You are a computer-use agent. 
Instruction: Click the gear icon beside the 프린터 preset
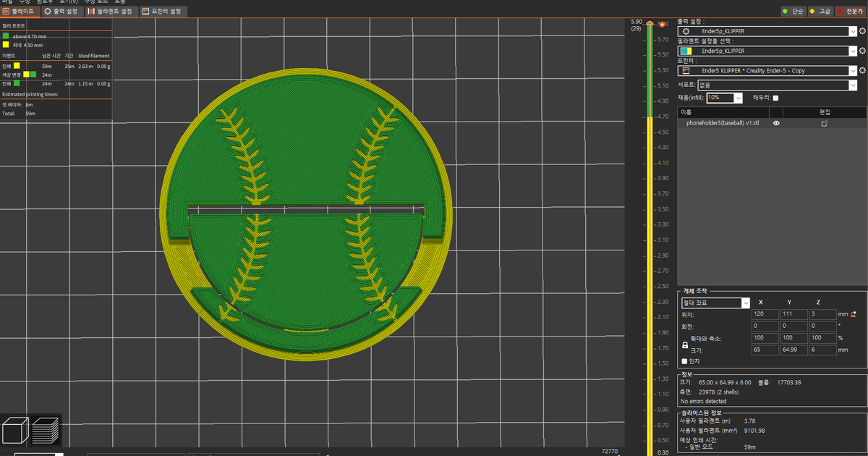point(862,70)
